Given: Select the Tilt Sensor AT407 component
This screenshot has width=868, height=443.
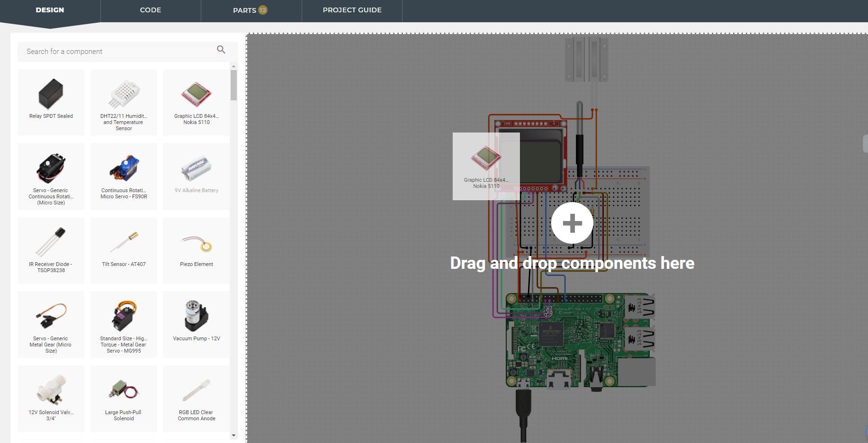Looking at the screenshot, I should (x=124, y=250).
